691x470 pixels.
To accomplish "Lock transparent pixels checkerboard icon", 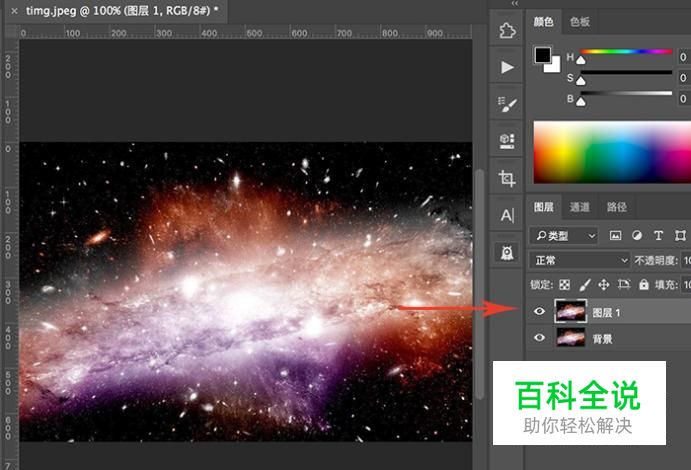I will [x=565, y=285].
